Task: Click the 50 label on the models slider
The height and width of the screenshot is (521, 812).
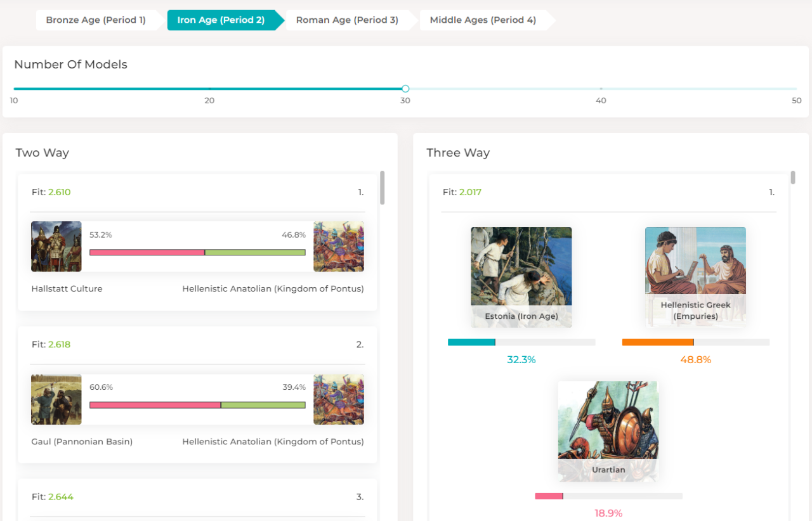Action: (x=797, y=101)
